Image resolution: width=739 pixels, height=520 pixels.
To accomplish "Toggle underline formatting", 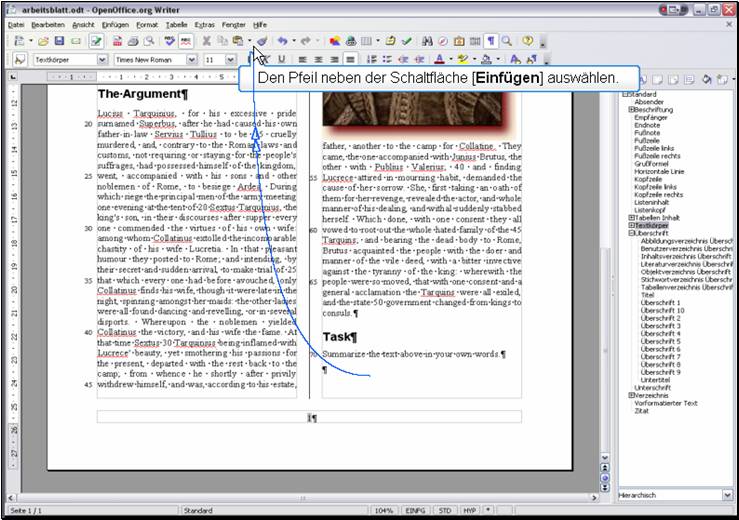I will click(x=282, y=60).
